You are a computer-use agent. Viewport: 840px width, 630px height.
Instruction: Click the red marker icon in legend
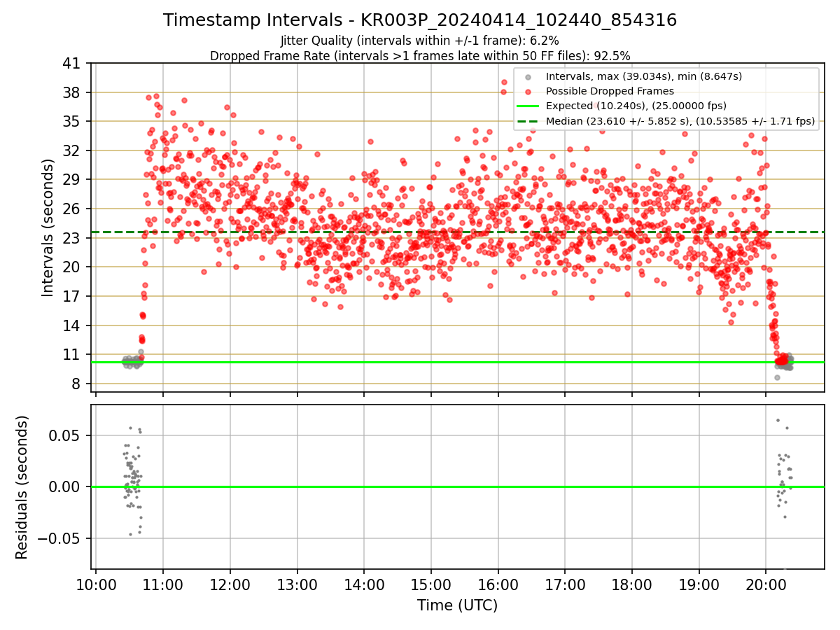[x=528, y=92]
